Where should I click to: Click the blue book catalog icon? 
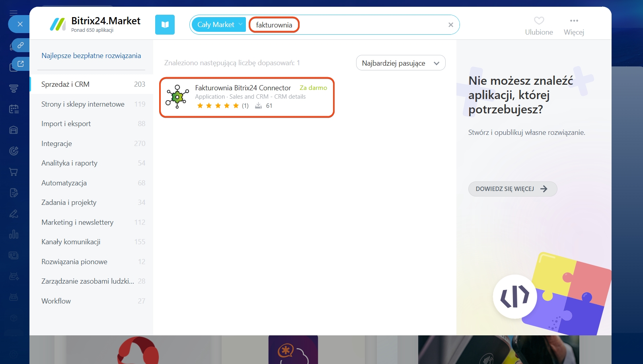coord(165,25)
